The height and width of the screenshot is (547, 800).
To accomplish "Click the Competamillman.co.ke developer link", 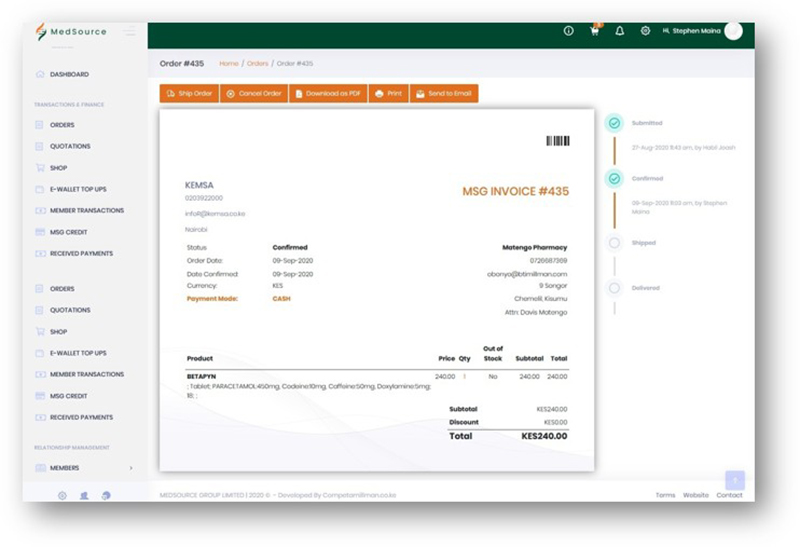I will click(359, 495).
